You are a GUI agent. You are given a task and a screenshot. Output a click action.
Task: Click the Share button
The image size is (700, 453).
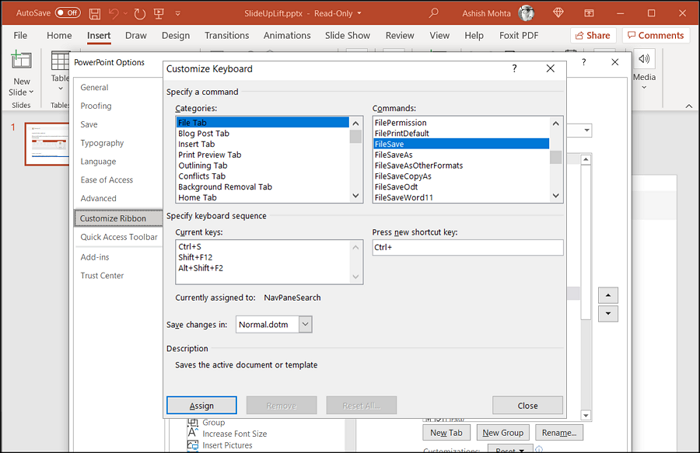click(593, 35)
